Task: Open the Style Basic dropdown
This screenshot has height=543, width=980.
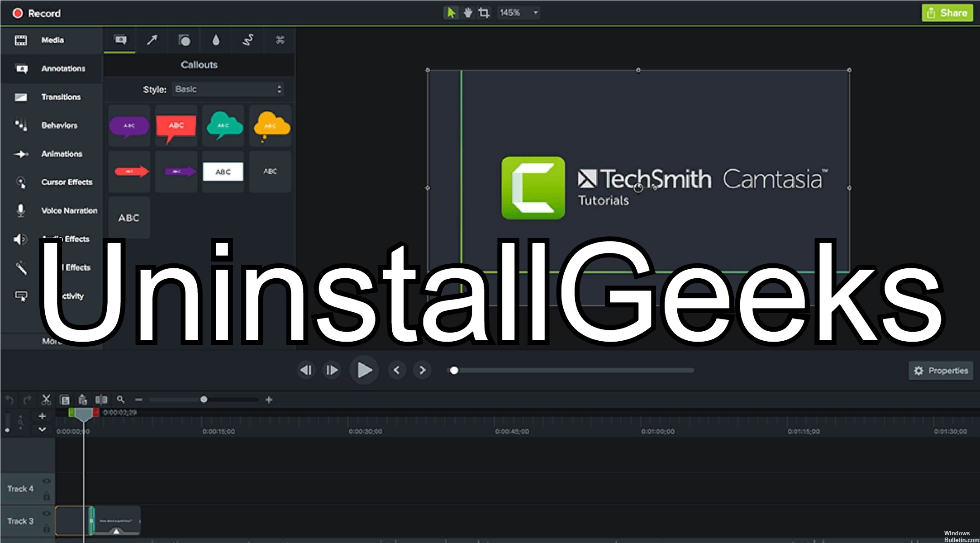Action: 228,89
